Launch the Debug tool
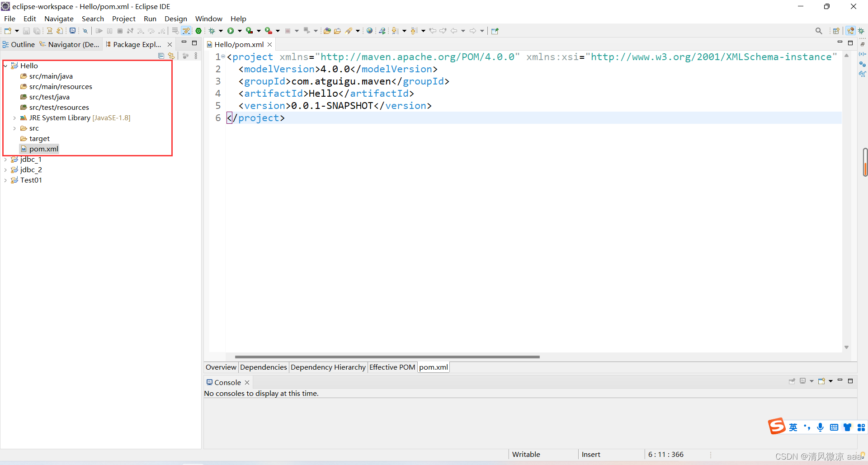Viewport: 868px width, 465px height. click(212, 31)
